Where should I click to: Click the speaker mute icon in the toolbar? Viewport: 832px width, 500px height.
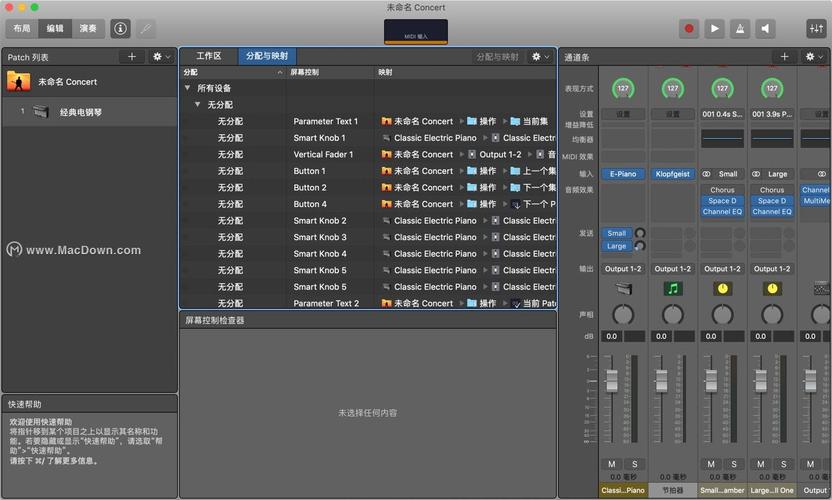coord(765,28)
